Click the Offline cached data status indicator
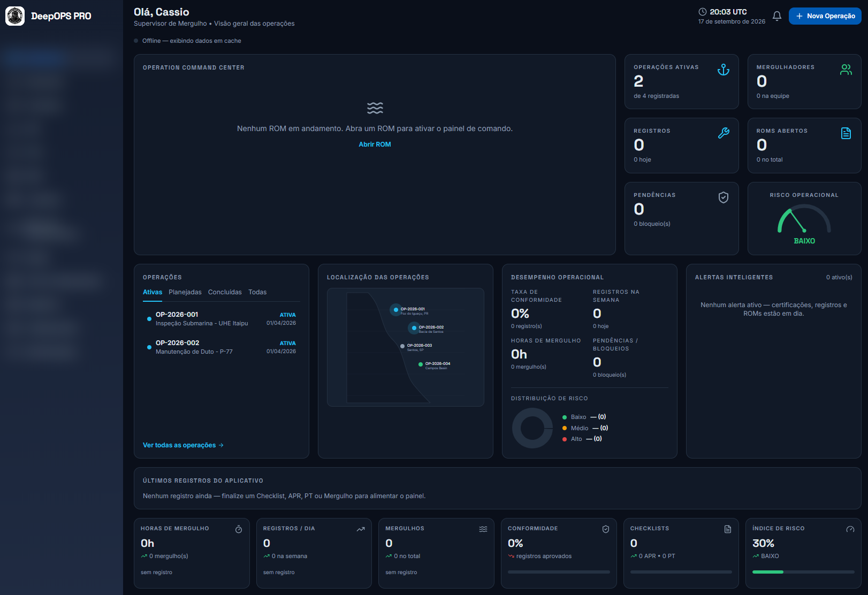 pos(188,41)
